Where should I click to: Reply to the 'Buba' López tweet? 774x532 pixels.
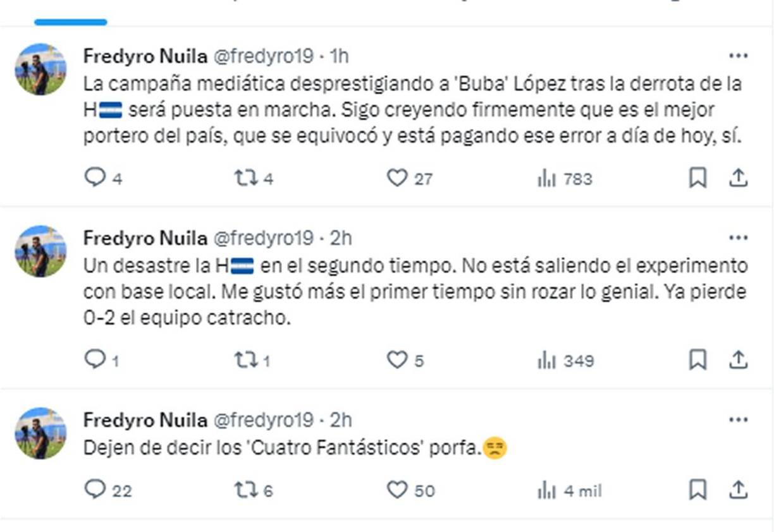[96, 179]
